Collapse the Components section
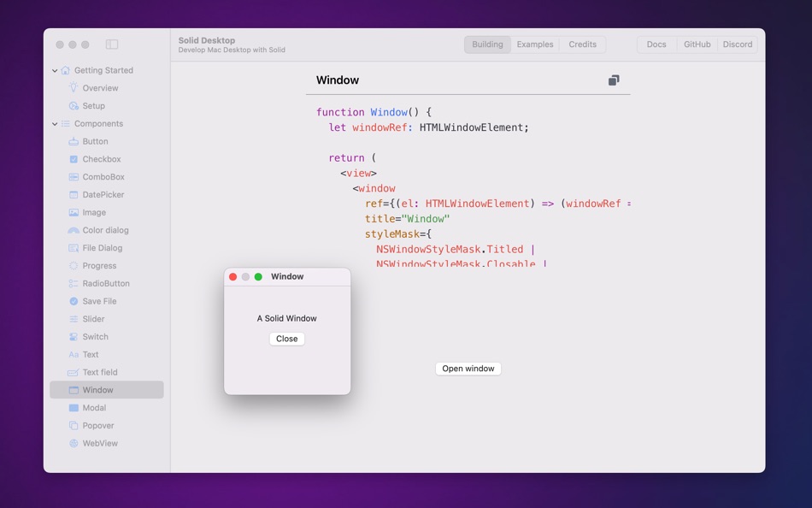The image size is (812, 508). click(55, 124)
